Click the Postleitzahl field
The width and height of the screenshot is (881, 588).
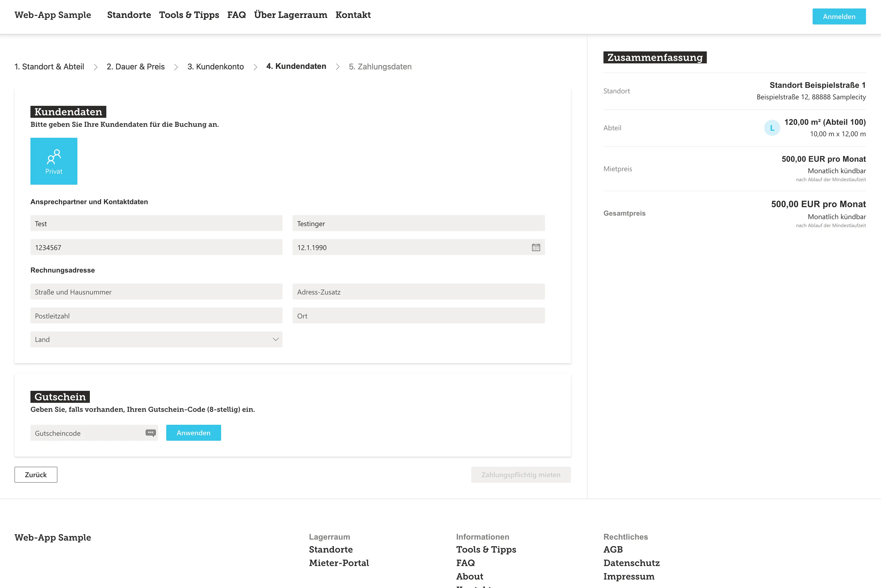pos(156,315)
